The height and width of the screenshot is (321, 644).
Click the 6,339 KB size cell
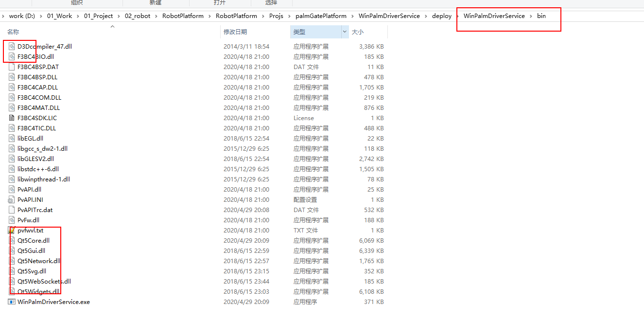[370, 250]
